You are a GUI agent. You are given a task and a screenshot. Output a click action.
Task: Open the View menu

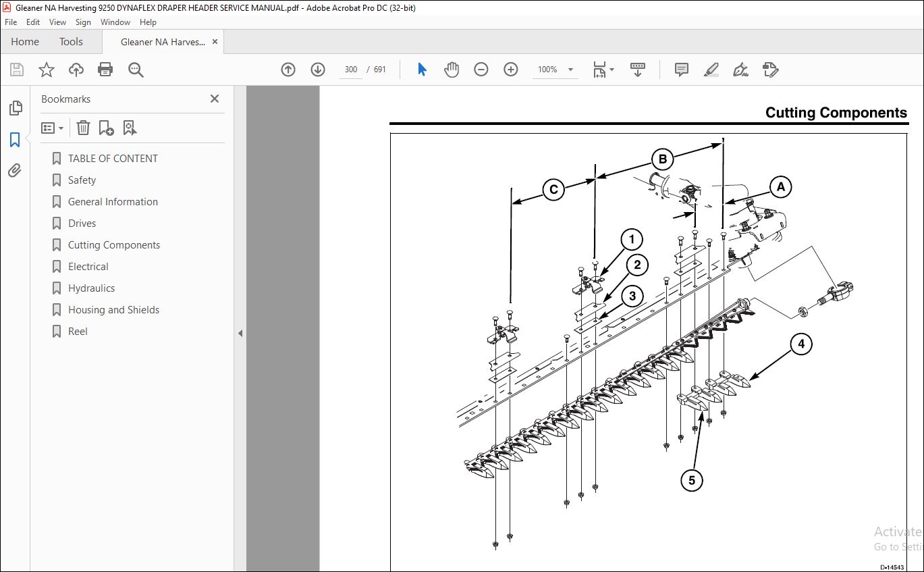[58, 22]
